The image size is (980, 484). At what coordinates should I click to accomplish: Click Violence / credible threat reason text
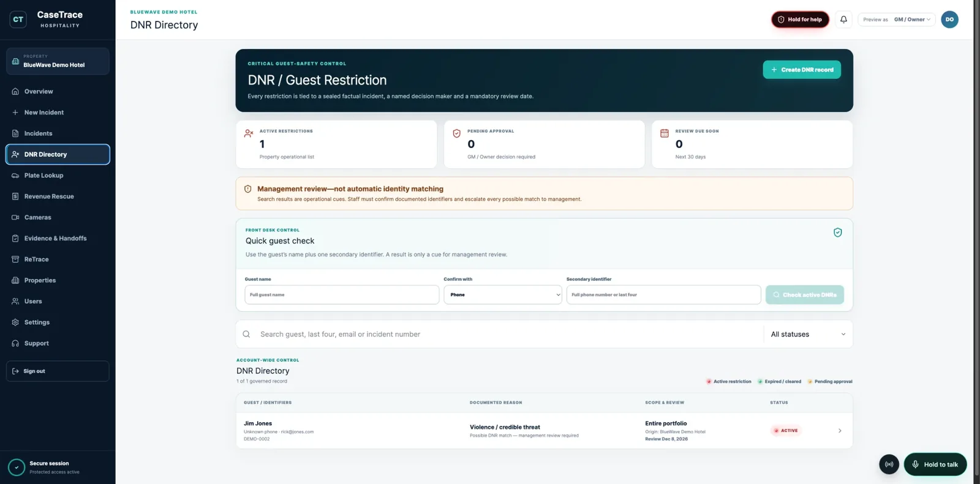point(505,427)
